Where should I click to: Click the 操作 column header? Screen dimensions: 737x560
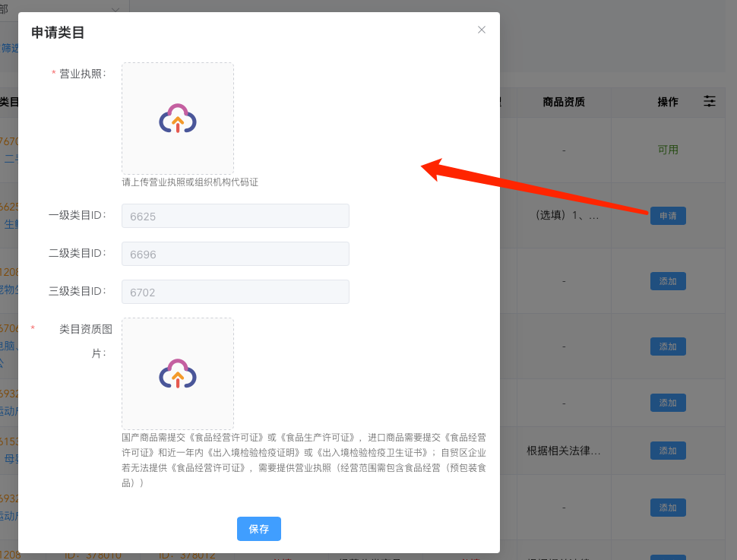[x=668, y=102]
